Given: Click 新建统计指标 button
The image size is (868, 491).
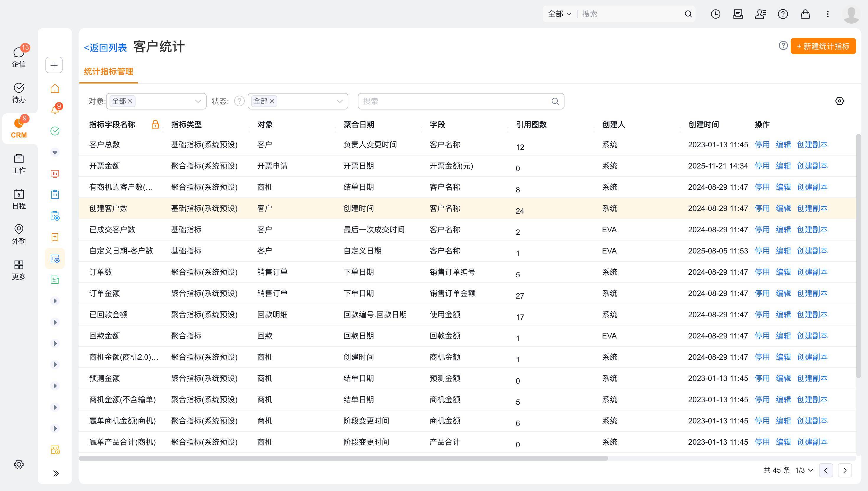Looking at the screenshot, I should point(823,46).
